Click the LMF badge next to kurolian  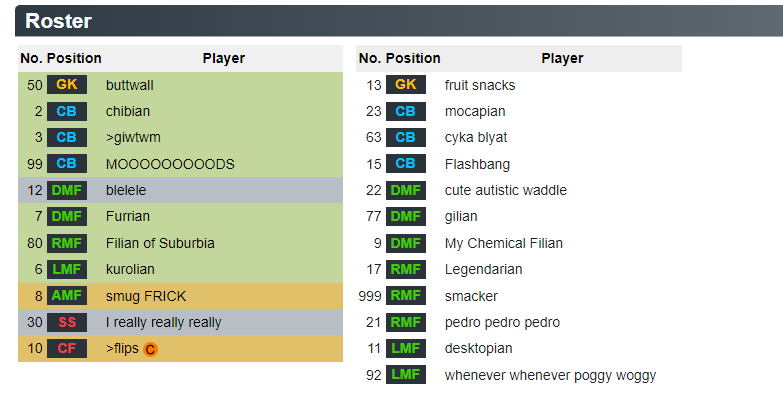tap(67, 269)
